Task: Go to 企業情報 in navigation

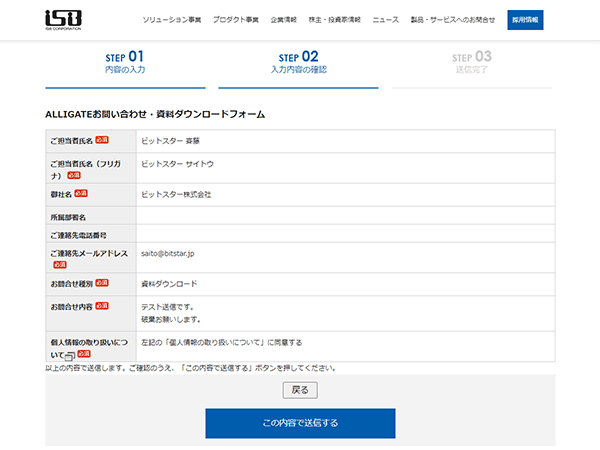Action: coord(284,20)
